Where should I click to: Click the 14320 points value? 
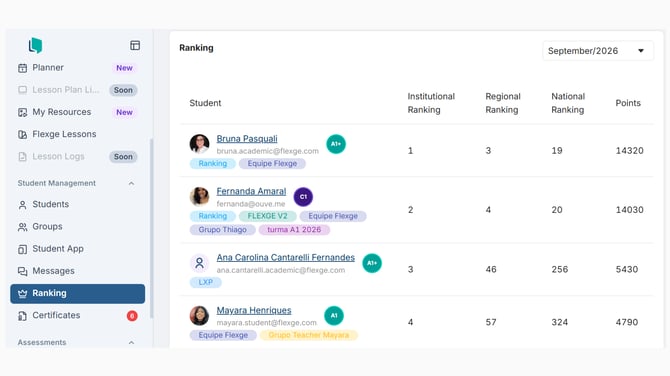[629, 150]
